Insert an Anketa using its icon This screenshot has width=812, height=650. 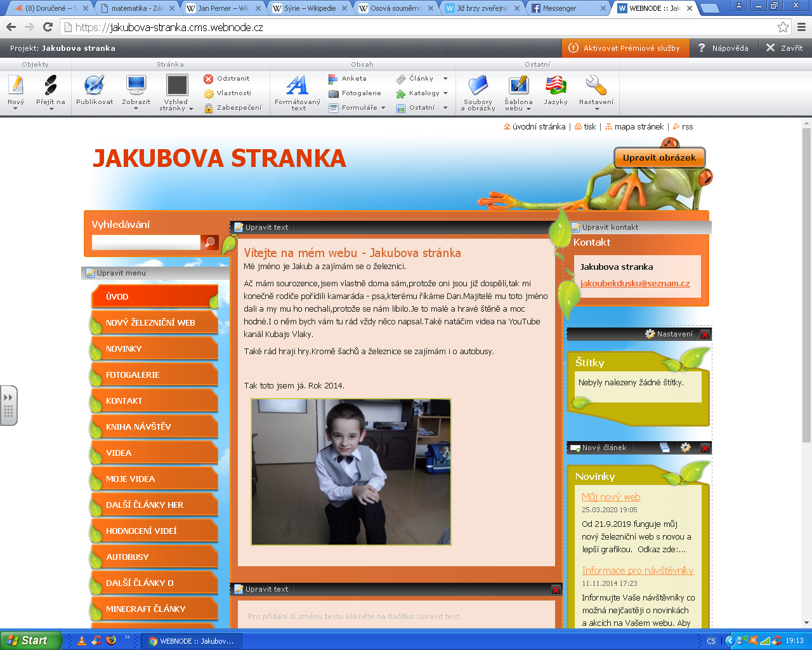[x=333, y=79]
